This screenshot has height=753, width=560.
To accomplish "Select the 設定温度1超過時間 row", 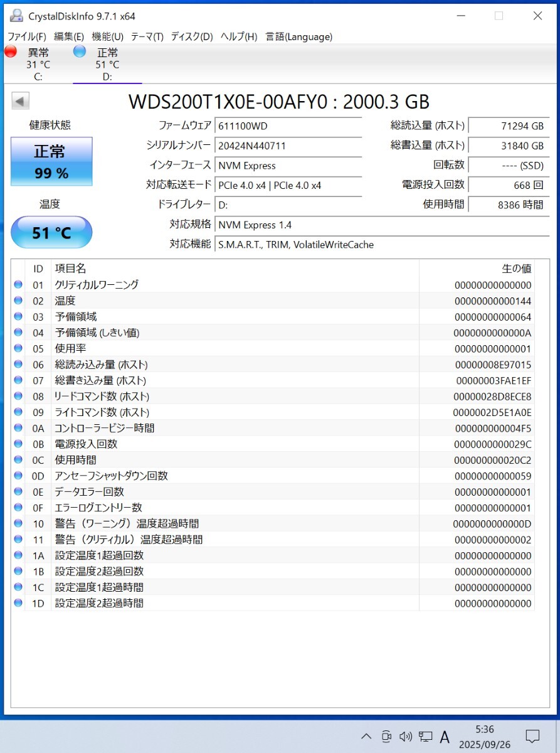I will [x=273, y=587].
